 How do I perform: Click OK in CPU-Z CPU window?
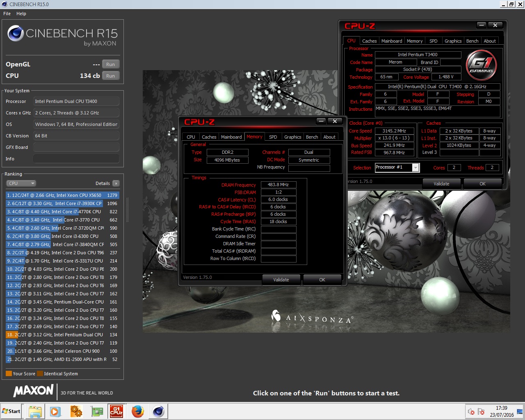(483, 184)
